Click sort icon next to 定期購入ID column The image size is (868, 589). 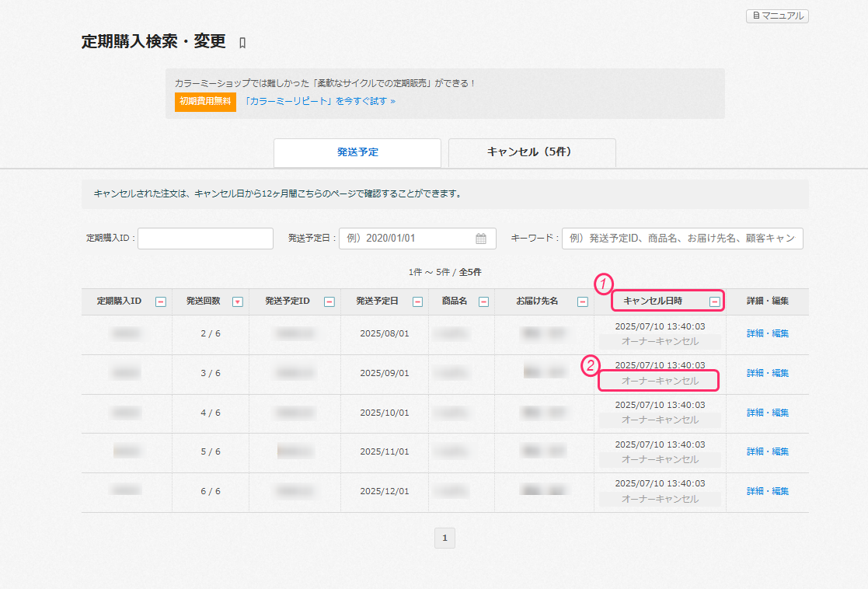[x=160, y=301]
